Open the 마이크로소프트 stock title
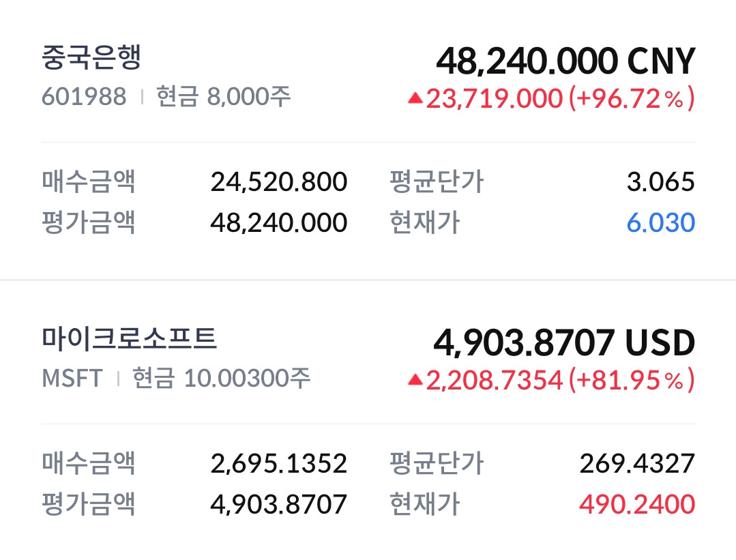Screen dimensions: 736x560 129,338
